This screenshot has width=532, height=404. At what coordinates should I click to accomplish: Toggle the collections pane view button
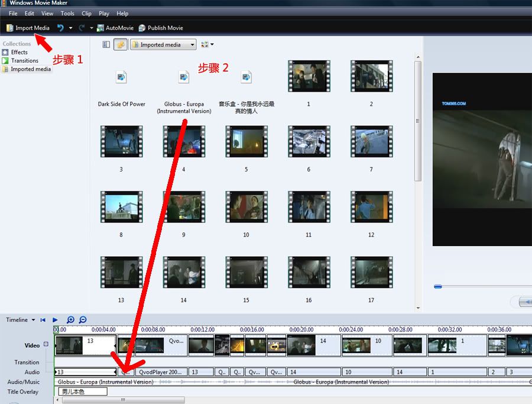point(106,44)
